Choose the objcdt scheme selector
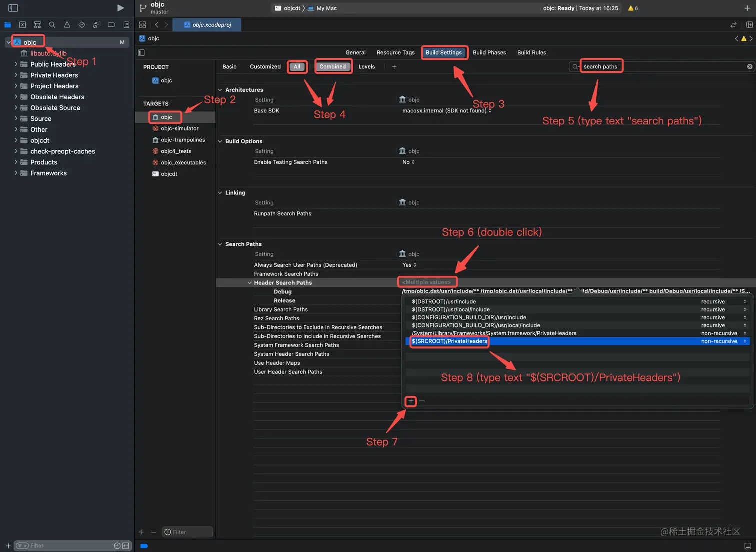Viewport: 756px width, 552px height. click(x=288, y=8)
